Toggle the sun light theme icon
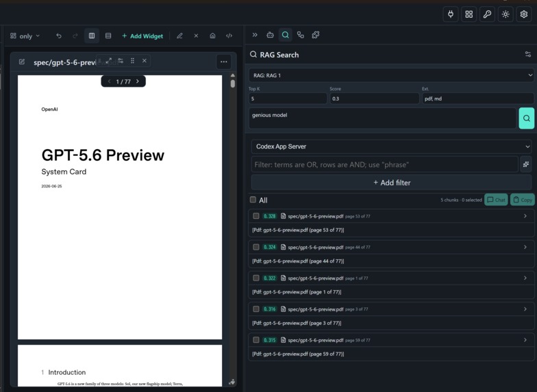The height and width of the screenshot is (392, 537). coord(505,14)
